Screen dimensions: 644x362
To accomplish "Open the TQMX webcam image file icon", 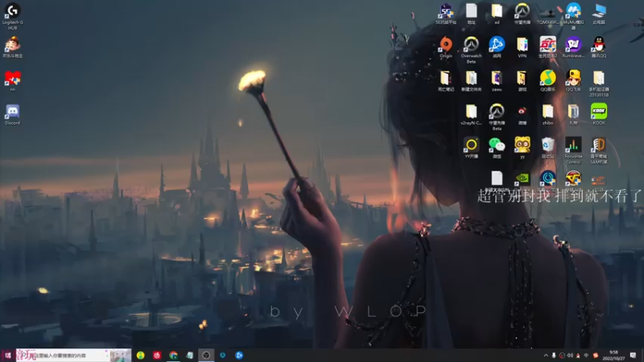I will click(x=547, y=13).
